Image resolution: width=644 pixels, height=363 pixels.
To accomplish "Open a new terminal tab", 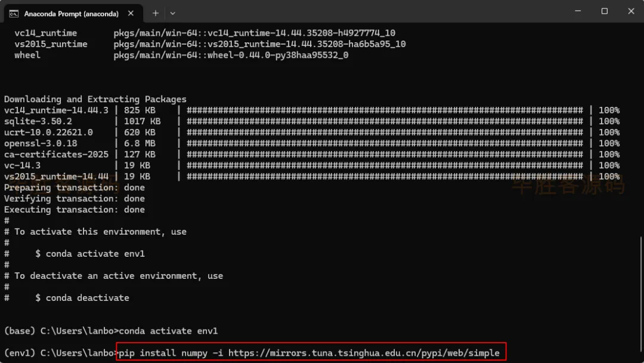I will pos(155,14).
